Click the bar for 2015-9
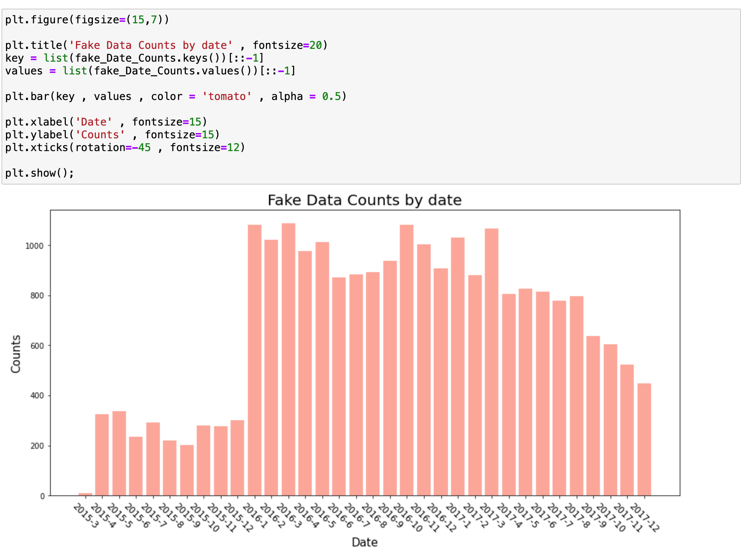The width and height of the screenshot is (741, 560). click(187, 470)
